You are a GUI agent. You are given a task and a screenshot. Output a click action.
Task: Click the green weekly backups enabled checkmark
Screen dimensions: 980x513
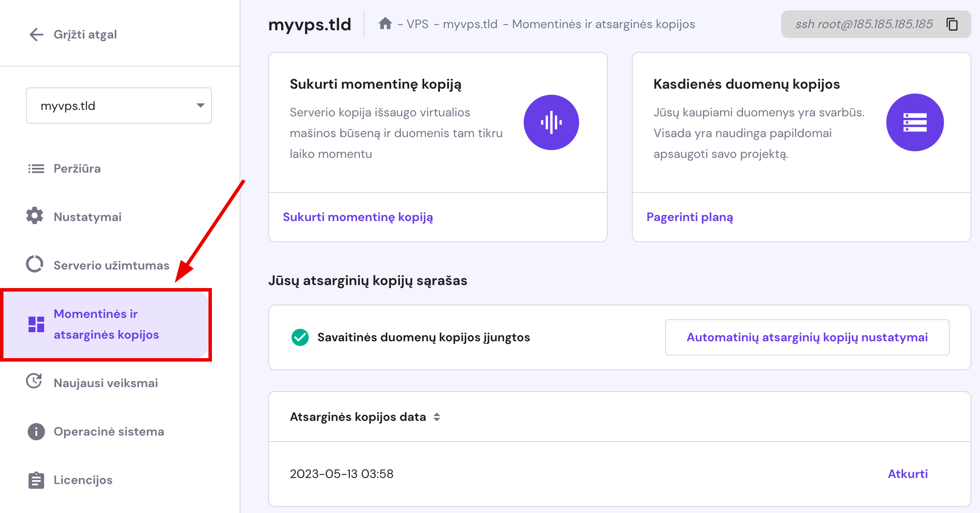(299, 337)
